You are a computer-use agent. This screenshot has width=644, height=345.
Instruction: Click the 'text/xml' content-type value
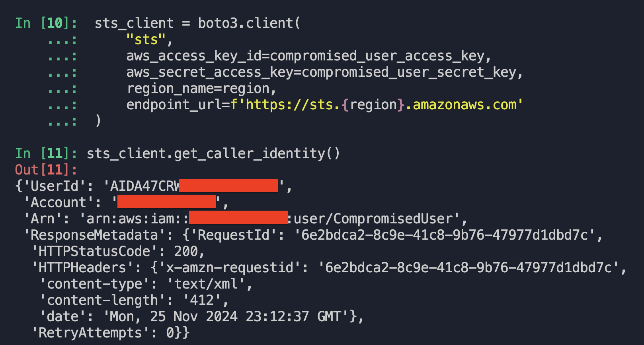click(x=206, y=284)
